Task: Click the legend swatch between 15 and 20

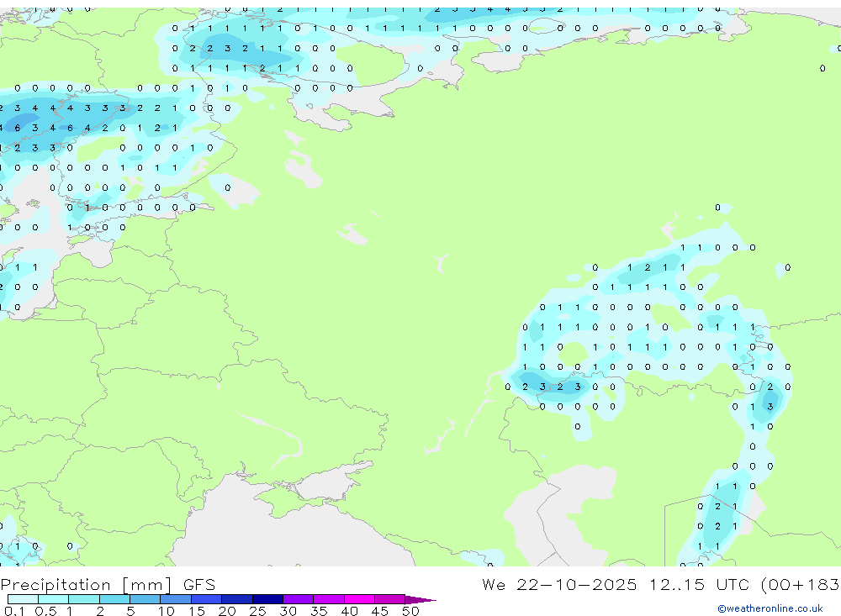Action: tap(207, 599)
